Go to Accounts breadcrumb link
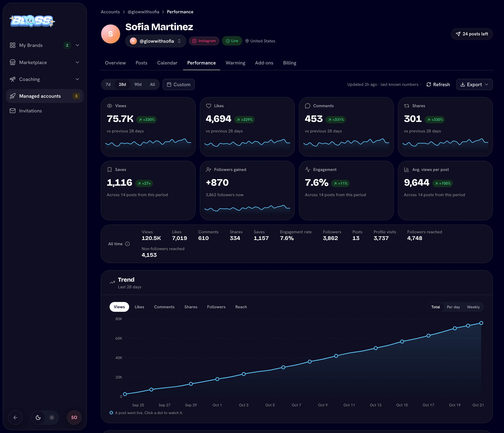504x433 pixels. pos(110,12)
